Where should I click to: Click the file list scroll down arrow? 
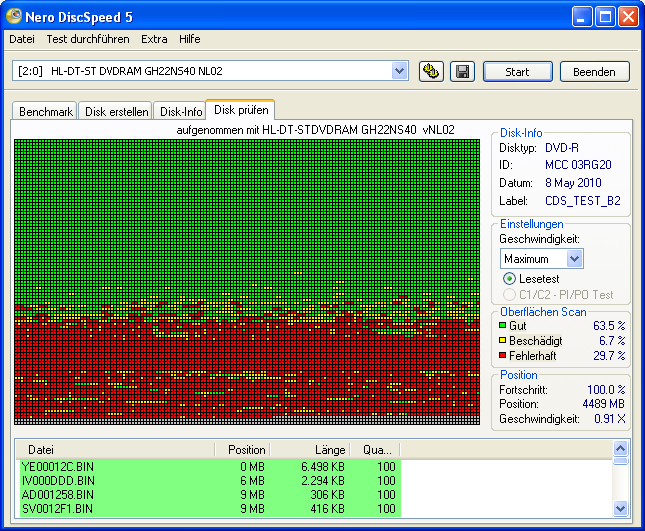[x=620, y=508]
